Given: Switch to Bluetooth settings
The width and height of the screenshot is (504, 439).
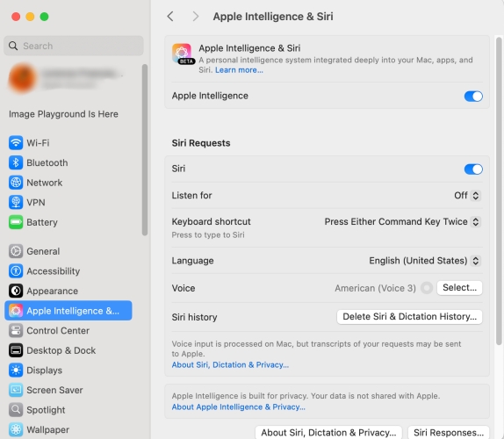Looking at the screenshot, I should click(68, 162).
